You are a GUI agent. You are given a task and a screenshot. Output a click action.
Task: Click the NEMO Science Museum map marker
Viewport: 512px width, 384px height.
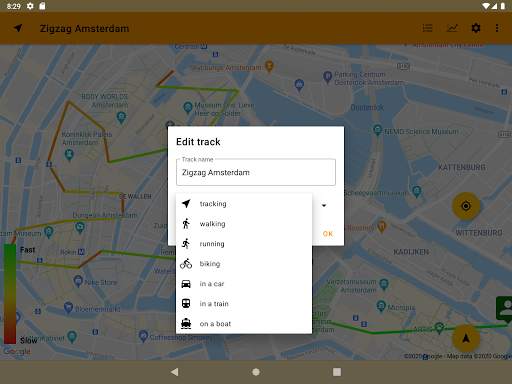coord(378,130)
